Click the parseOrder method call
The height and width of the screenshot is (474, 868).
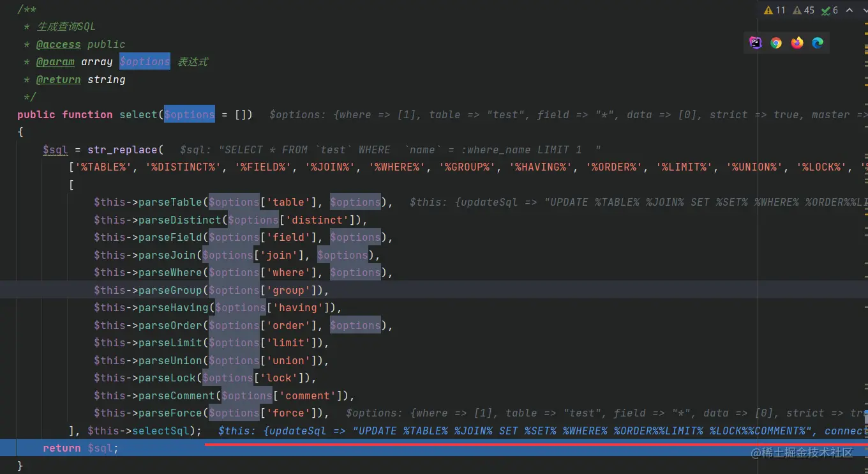tap(170, 326)
